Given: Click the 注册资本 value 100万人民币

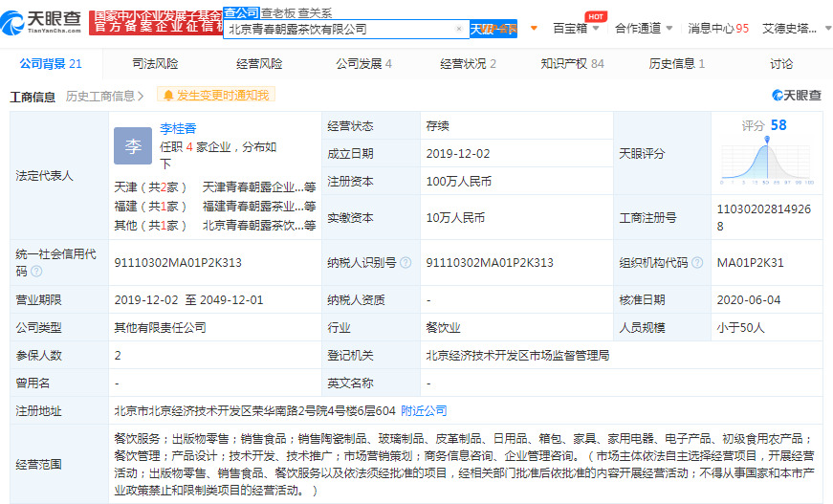Looking at the screenshot, I should coord(458,181).
